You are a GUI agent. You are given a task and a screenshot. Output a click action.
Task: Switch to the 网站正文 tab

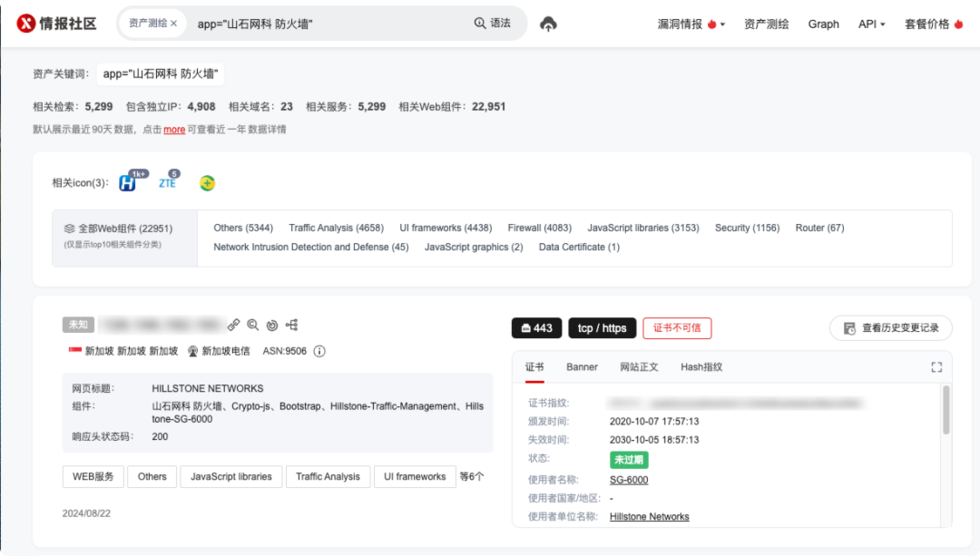(x=639, y=367)
